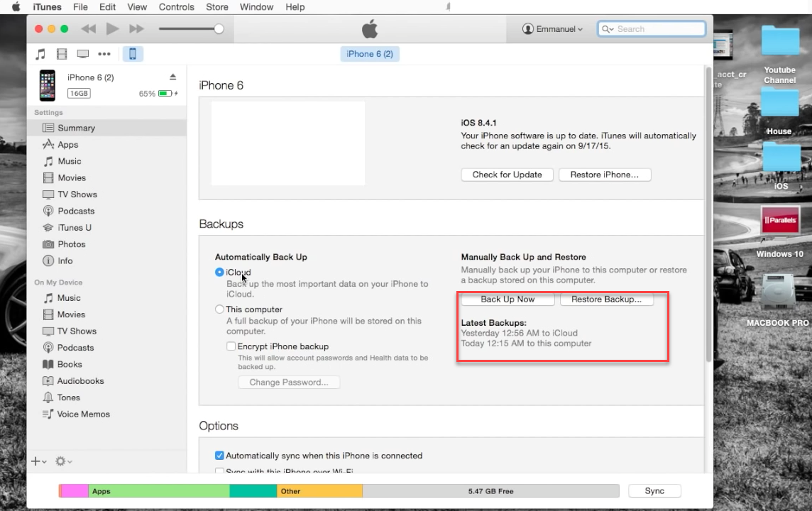Click TV Shows icon under Settings
812x511 pixels.
coord(48,194)
